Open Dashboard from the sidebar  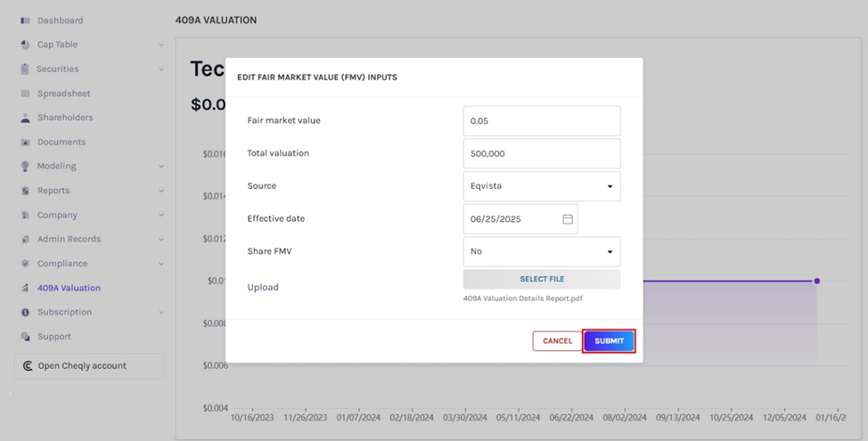pyautogui.click(x=60, y=20)
